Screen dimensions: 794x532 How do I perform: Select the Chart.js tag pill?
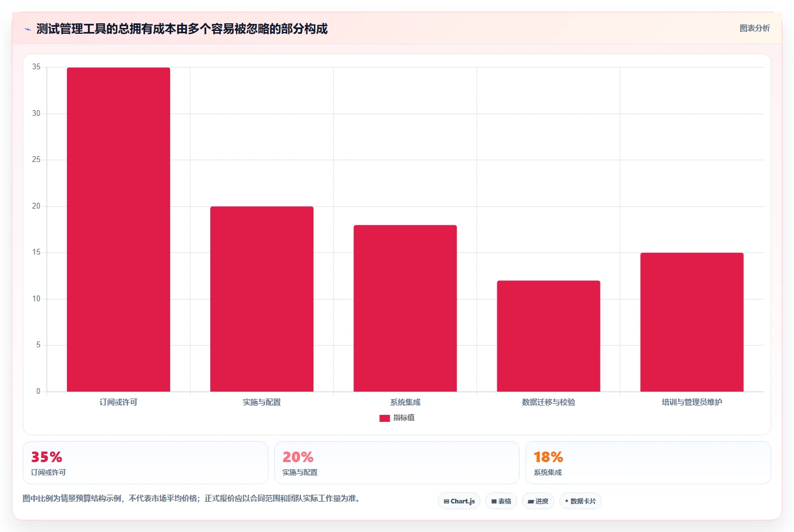tap(459, 501)
